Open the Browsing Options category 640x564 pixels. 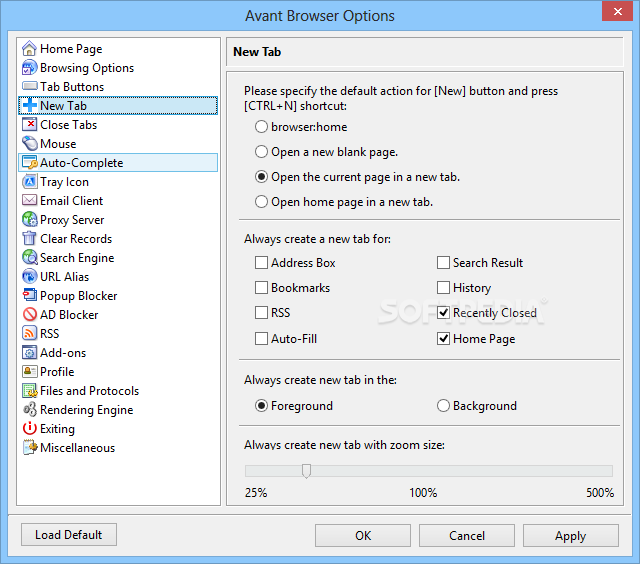[118, 67]
